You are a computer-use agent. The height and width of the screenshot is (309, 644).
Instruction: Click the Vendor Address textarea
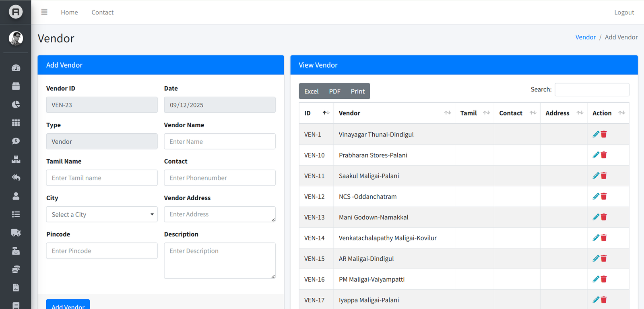220,214
